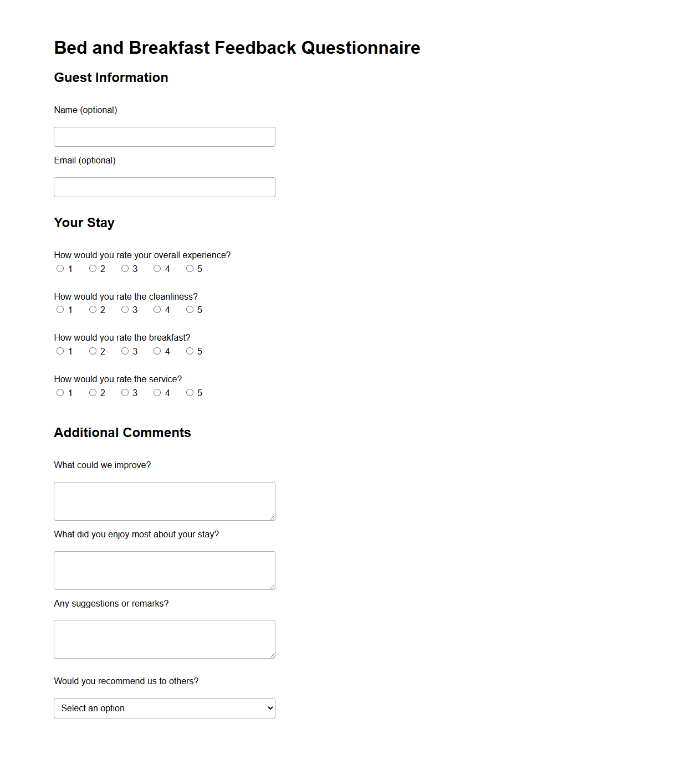Select rating 1 for the breakfast
700x765 pixels.
pyautogui.click(x=60, y=351)
